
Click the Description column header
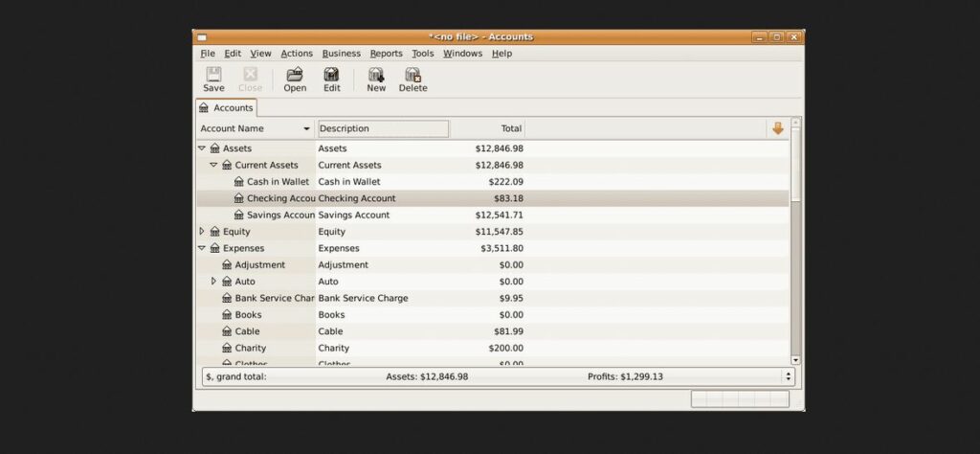(x=383, y=128)
